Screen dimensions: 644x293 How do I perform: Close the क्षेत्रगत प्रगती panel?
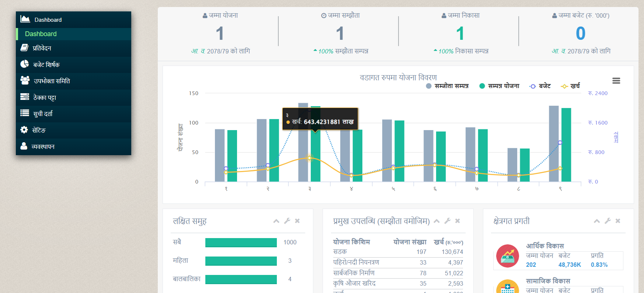pyautogui.click(x=618, y=221)
